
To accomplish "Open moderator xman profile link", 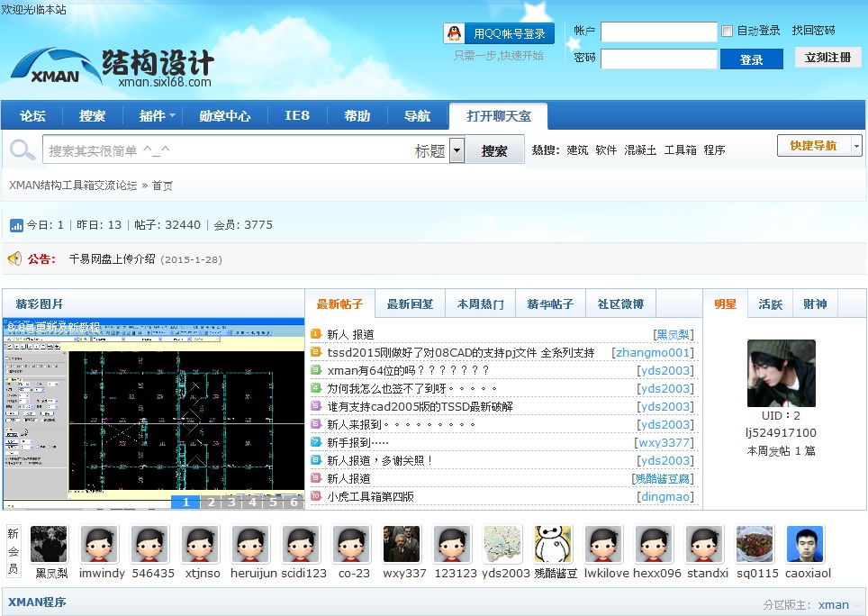I will pos(833,605).
